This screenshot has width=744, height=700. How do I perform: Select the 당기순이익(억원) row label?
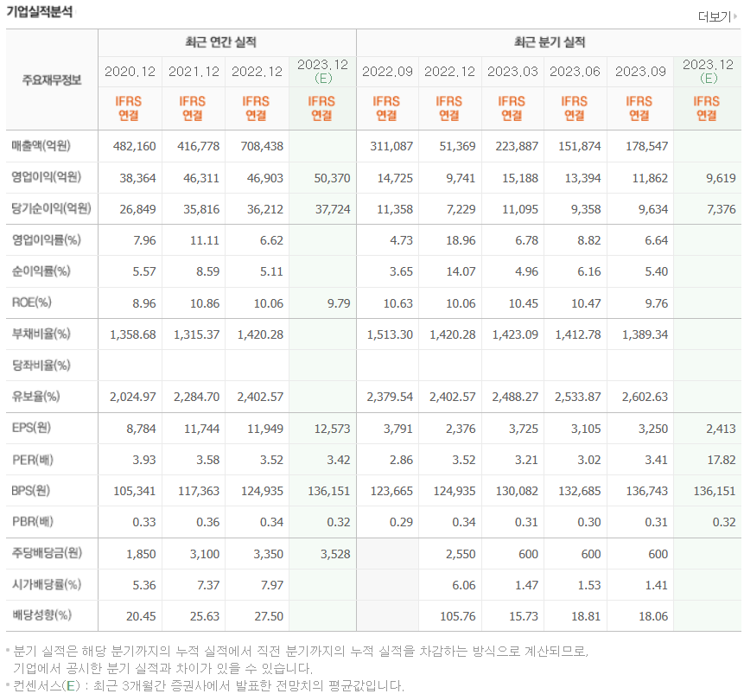click(51, 208)
